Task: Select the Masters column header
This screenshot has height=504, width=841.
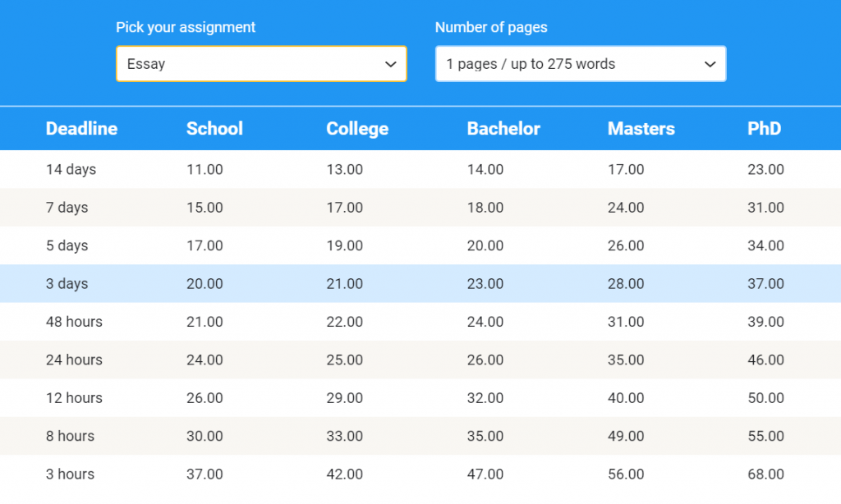Action: (641, 129)
